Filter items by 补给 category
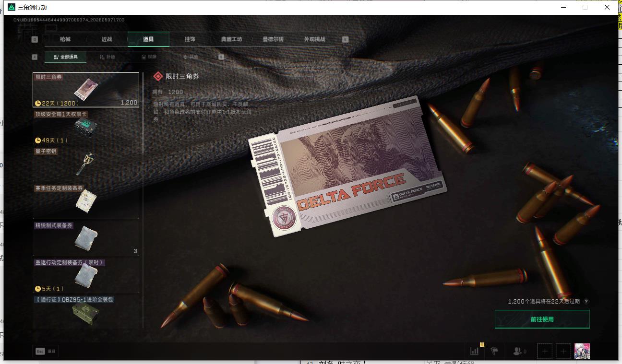This screenshot has height=364, width=622. pyautogui.click(x=108, y=57)
